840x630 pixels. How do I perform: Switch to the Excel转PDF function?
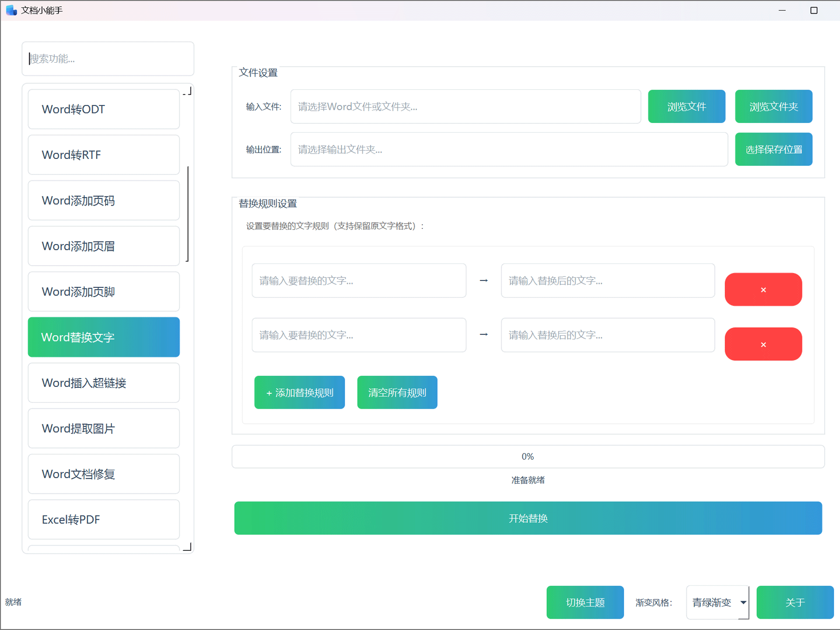pyautogui.click(x=104, y=520)
